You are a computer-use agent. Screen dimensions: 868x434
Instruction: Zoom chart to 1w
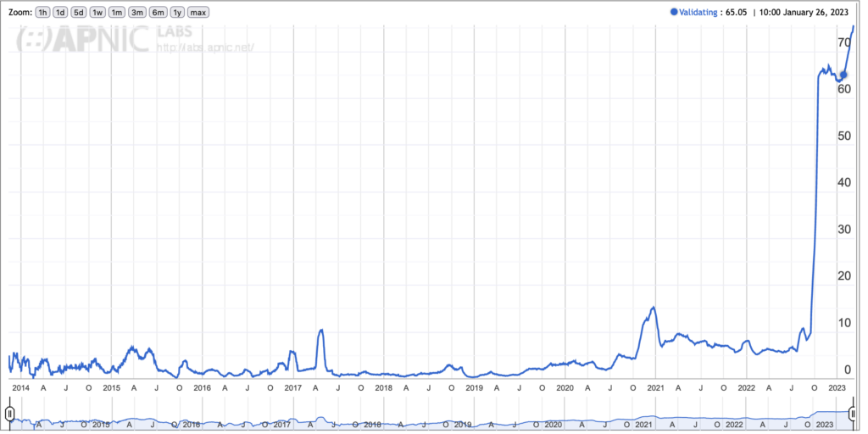pos(98,13)
